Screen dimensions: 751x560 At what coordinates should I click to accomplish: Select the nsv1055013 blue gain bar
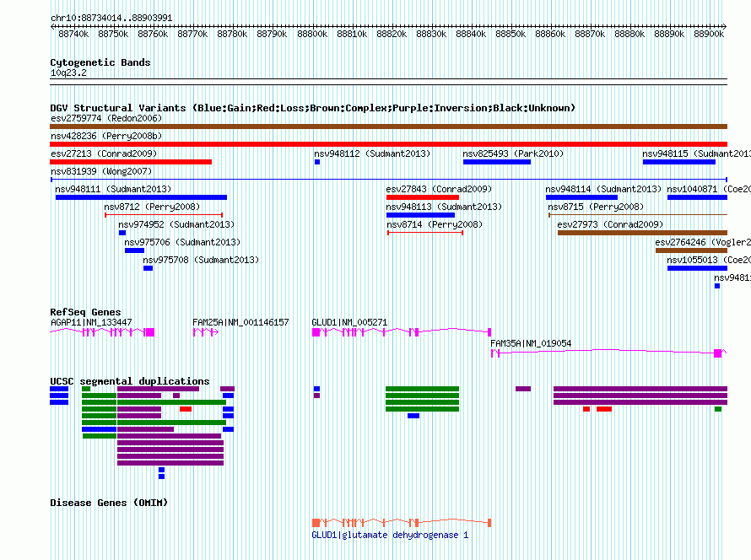point(697,268)
